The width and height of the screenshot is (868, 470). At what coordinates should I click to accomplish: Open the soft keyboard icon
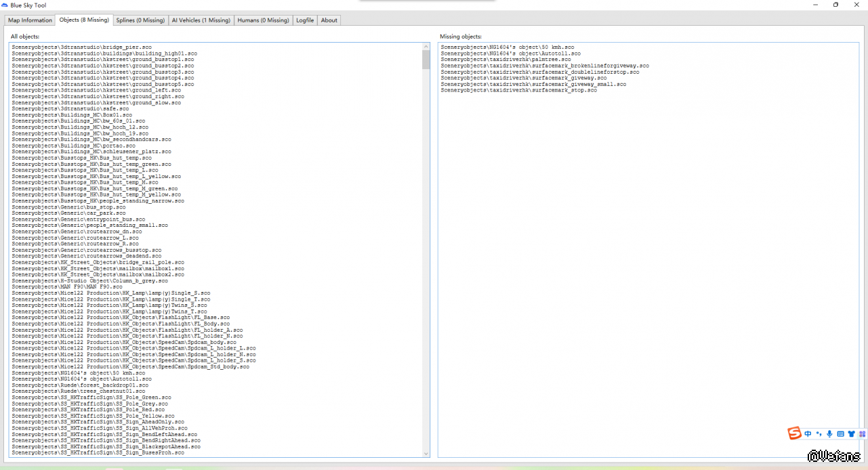click(x=840, y=434)
